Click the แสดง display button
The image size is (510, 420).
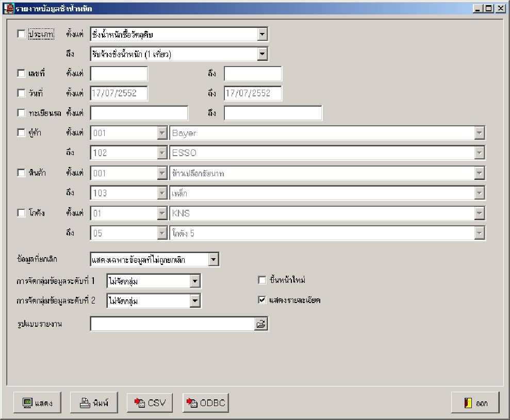coord(38,403)
